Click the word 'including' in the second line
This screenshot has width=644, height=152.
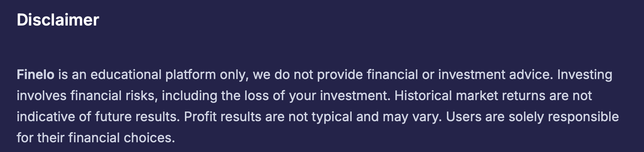click(x=190, y=96)
